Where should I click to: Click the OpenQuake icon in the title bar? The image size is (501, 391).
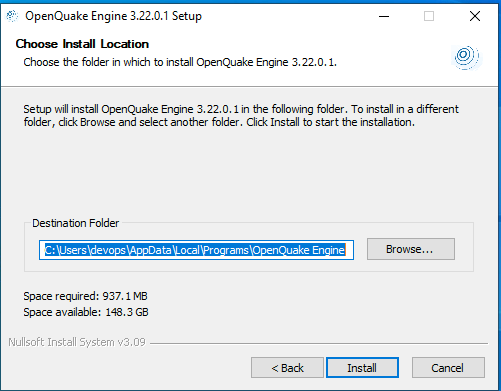tap(12, 16)
